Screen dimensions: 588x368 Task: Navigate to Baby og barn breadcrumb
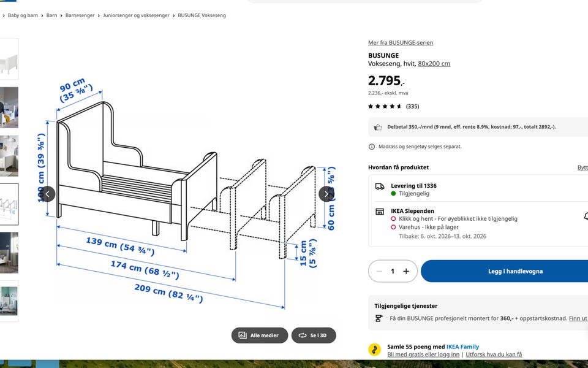point(23,15)
